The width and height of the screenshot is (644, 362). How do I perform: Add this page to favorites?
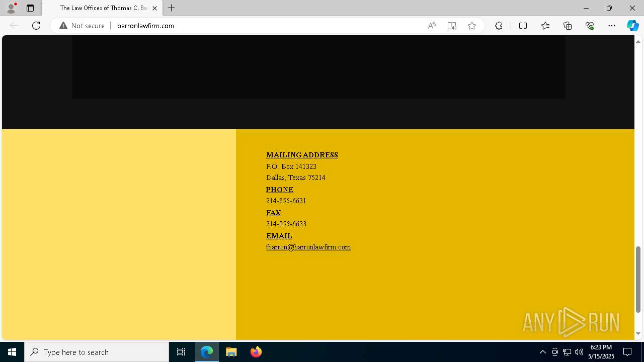[472, 26]
